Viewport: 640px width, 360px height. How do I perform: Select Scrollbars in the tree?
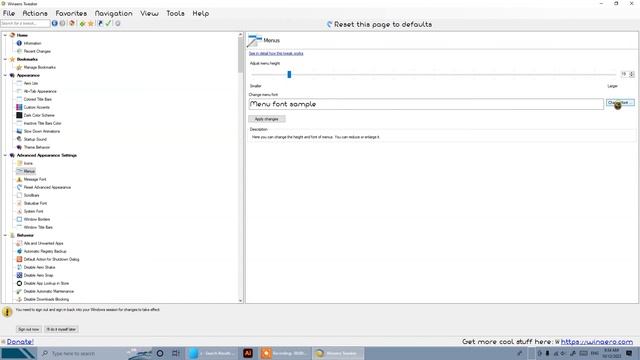point(31,196)
